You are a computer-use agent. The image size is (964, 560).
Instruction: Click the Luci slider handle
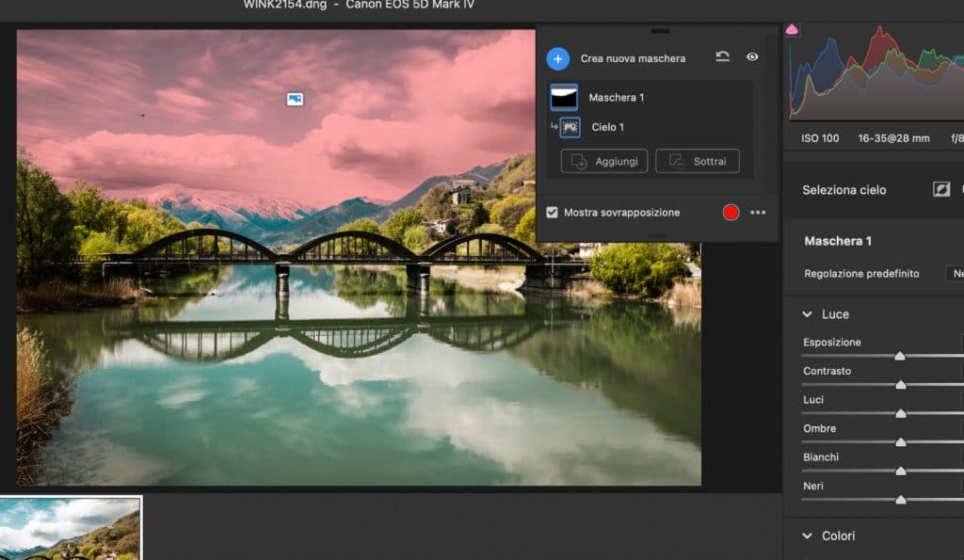[901, 414]
